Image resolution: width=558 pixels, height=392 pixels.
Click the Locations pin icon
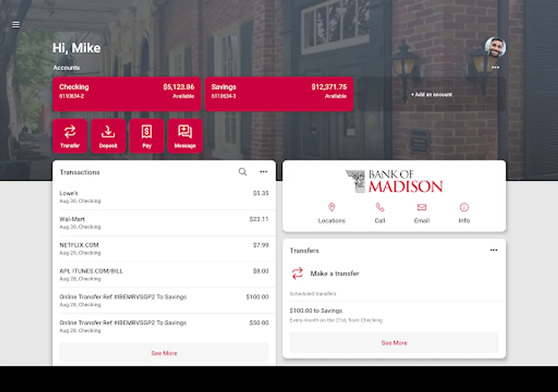tap(332, 207)
